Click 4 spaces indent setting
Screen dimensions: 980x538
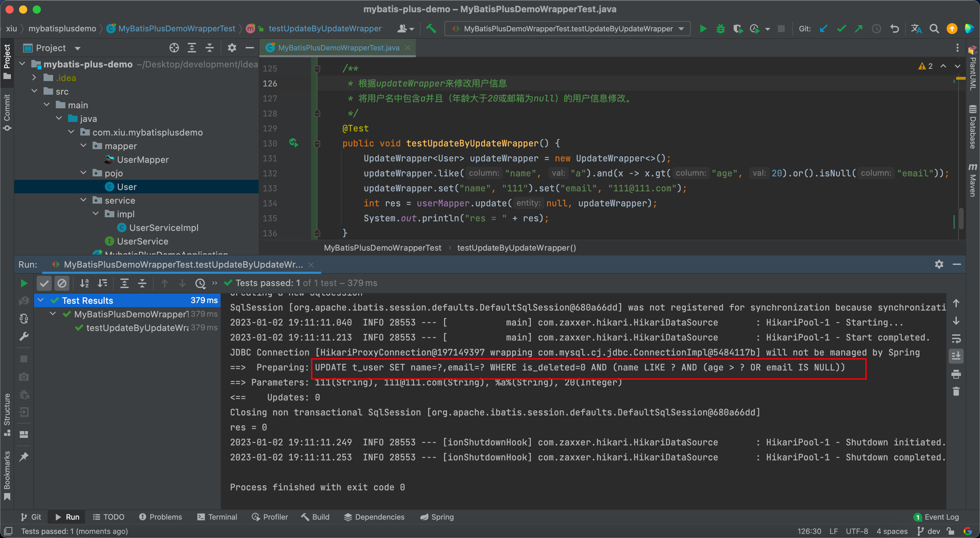(892, 531)
